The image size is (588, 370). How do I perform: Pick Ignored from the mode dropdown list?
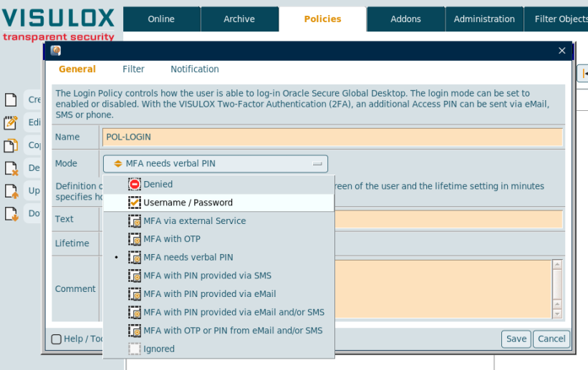click(x=158, y=349)
